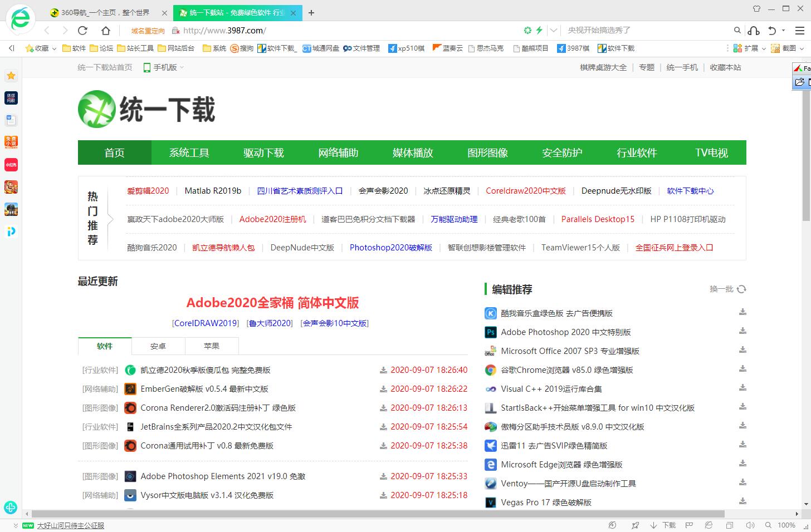The width and height of the screenshot is (811, 532).
Task: Open the 搜狗 bookmark
Action: click(242, 48)
